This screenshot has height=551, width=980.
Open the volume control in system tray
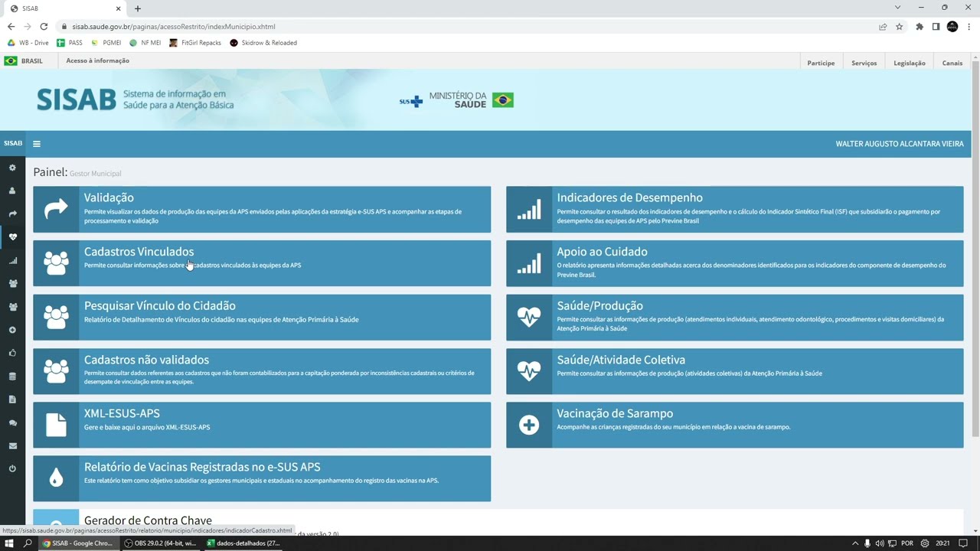pyautogui.click(x=880, y=543)
